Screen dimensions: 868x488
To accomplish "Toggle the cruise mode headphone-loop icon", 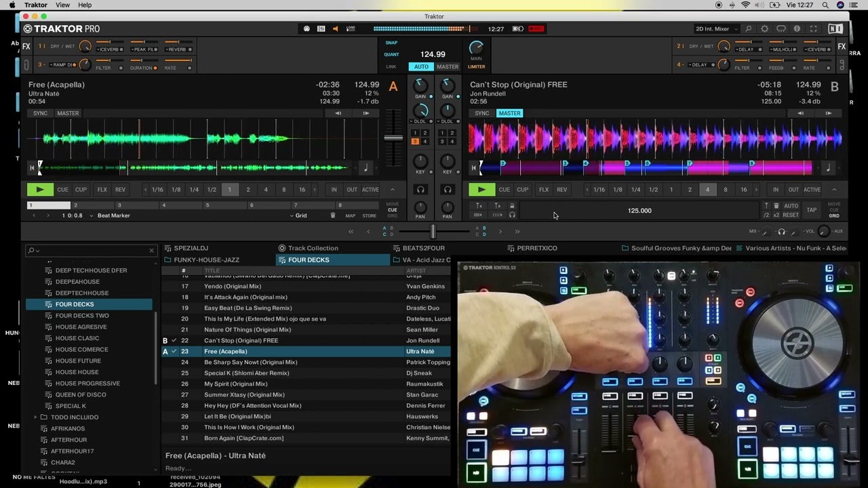I will coord(781,28).
